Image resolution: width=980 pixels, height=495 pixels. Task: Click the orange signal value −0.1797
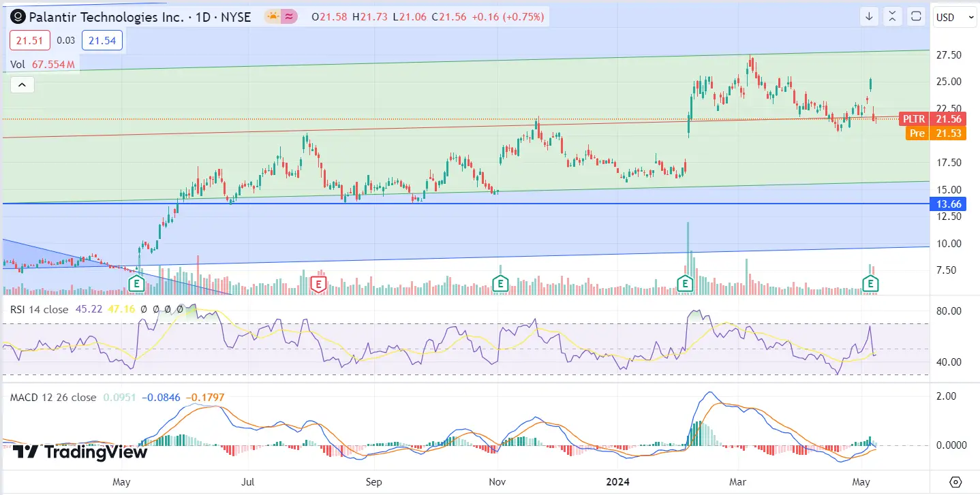[205, 397]
